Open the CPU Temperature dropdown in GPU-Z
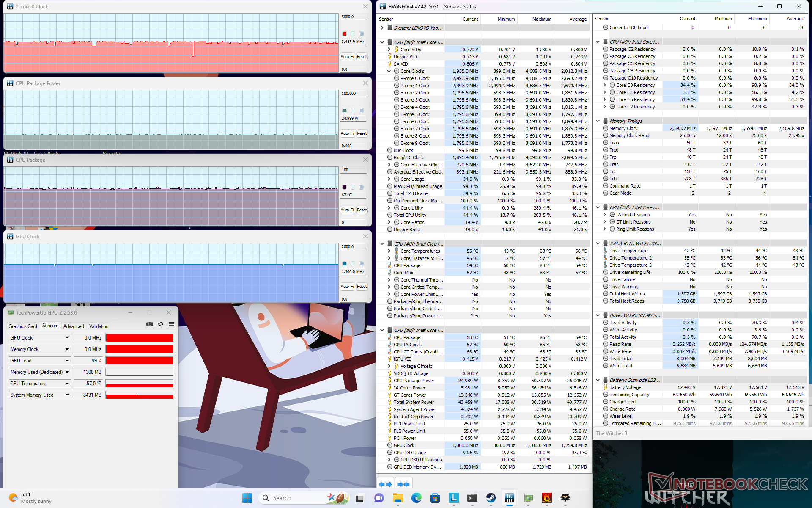Screen dimensions: 812x508 tap(67, 384)
